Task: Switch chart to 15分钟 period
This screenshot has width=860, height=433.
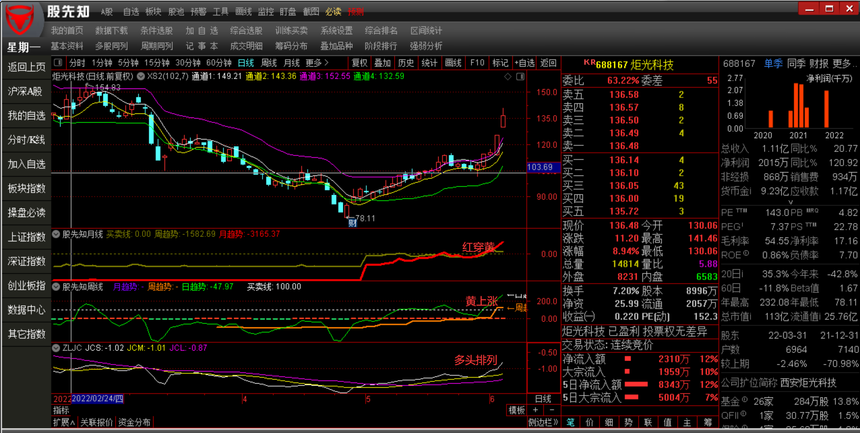Action: [x=157, y=63]
